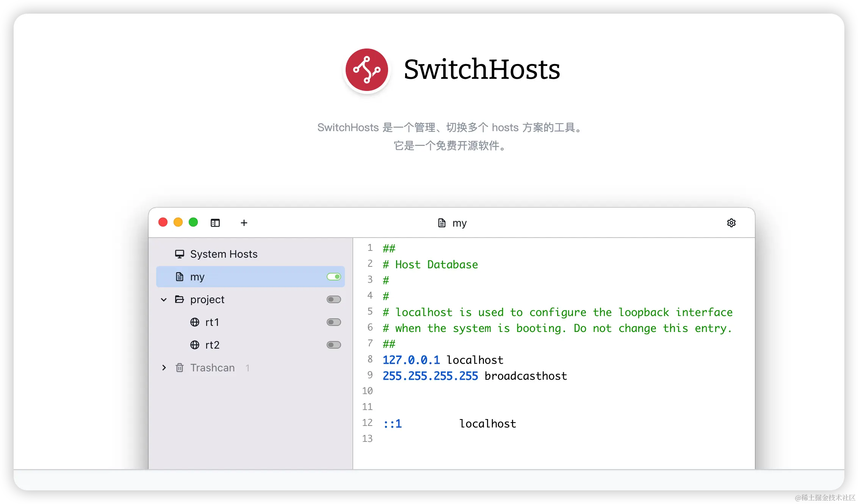
Task: Select the project folder row
Action: point(251,299)
